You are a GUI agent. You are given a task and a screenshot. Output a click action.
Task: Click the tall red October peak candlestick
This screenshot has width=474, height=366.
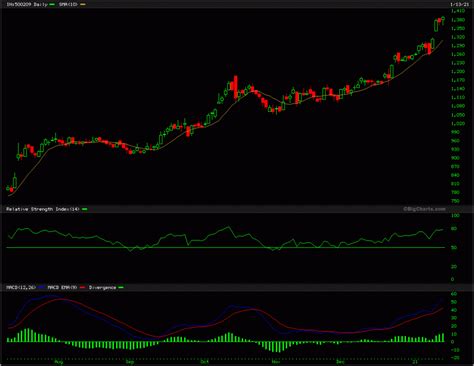[236, 87]
